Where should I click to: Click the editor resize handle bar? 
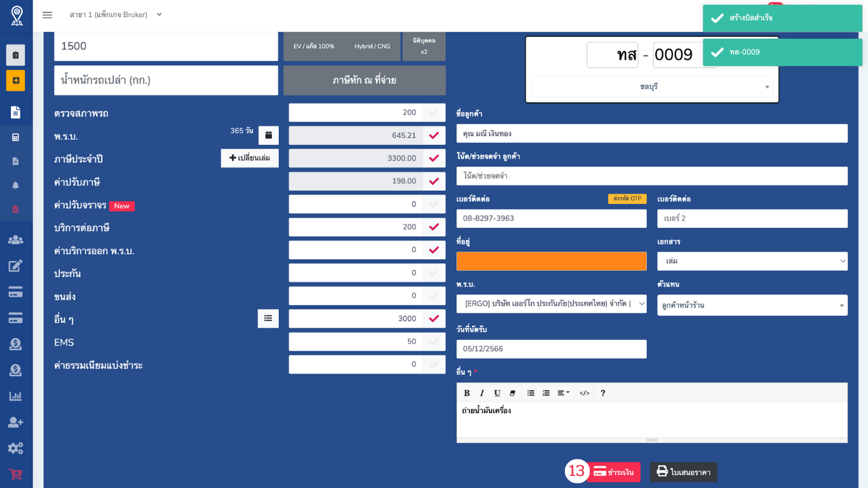tap(652, 440)
